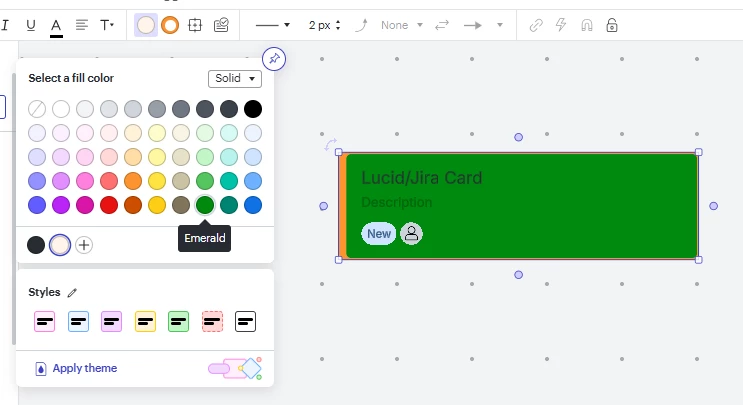Screen dimensions: 743x405
Task: Open the Solid fill type dropdown
Action: 235,78
